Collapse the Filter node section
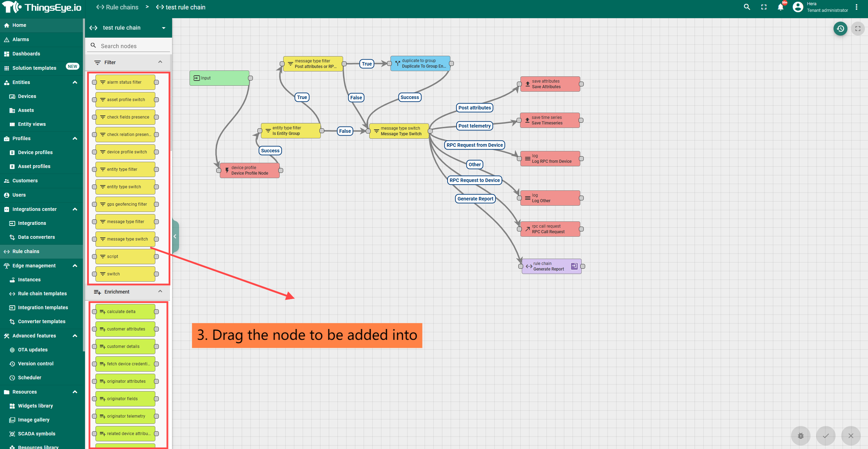868x449 pixels. click(160, 62)
